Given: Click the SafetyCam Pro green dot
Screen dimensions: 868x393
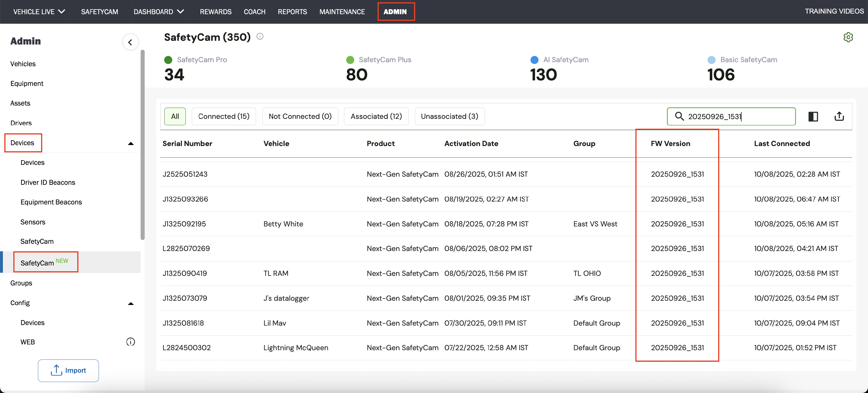Looking at the screenshot, I should (168, 60).
